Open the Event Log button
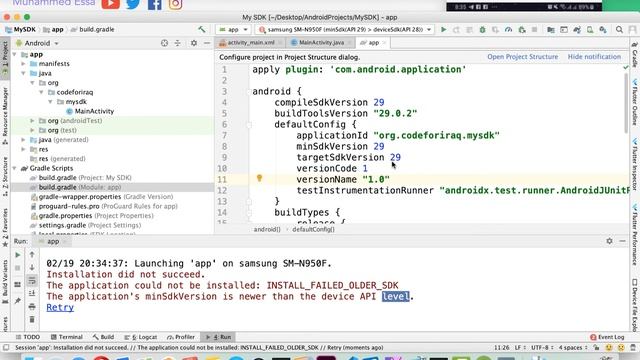Screen dimensions: 640x360 pyautogui.click(x=607, y=337)
